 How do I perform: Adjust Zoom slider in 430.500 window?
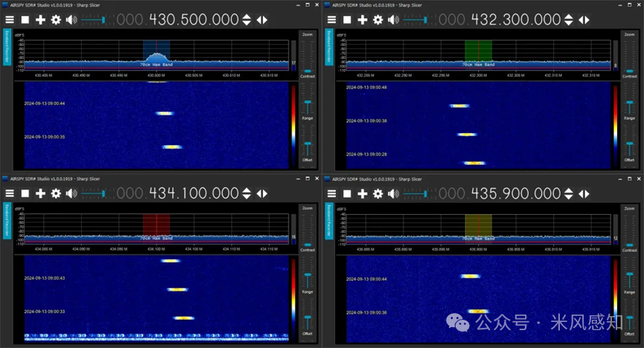coord(307,56)
